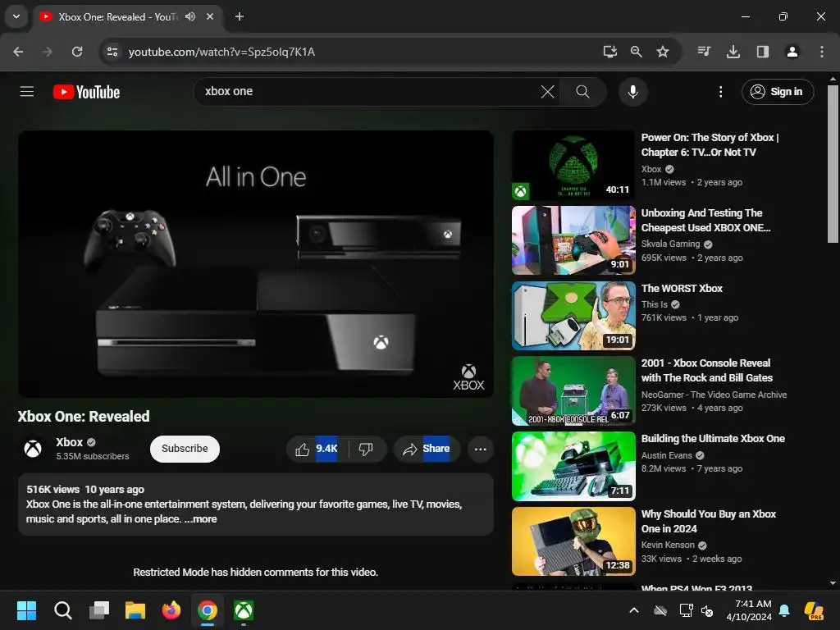Screen dimensions: 840x630
Task: Select the Xbox One: Revealed tab
Action: click(118, 16)
